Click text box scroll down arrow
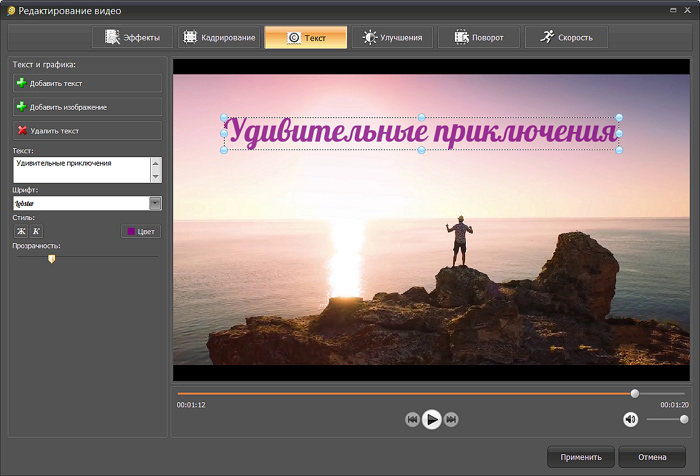Viewport: 700px width, 476px height. [156, 176]
